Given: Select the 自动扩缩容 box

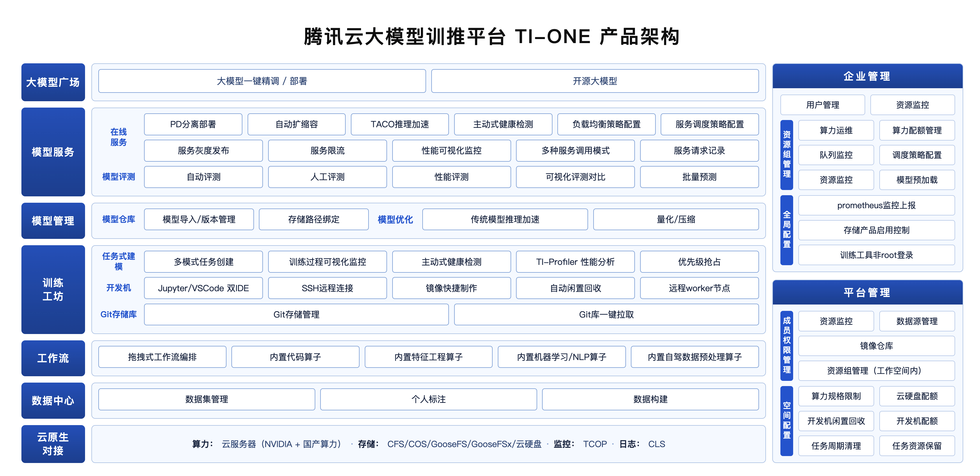Looking at the screenshot, I should tap(296, 124).
